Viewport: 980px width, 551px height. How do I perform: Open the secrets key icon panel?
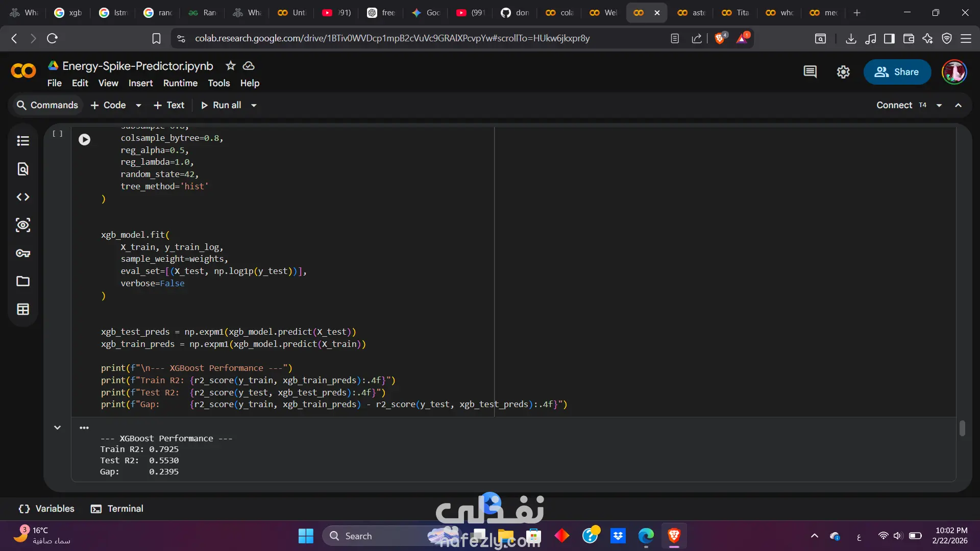(23, 253)
